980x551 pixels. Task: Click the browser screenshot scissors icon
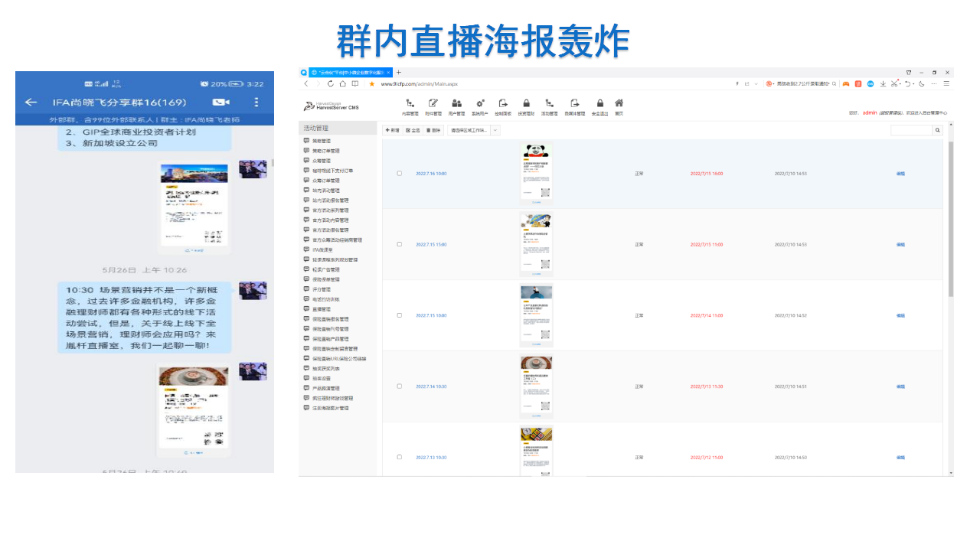(894, 83)
